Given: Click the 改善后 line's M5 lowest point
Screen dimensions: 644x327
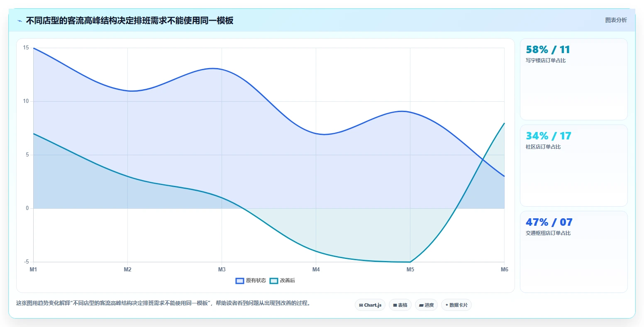Looking at the screenshot, I should coord(410,262).
